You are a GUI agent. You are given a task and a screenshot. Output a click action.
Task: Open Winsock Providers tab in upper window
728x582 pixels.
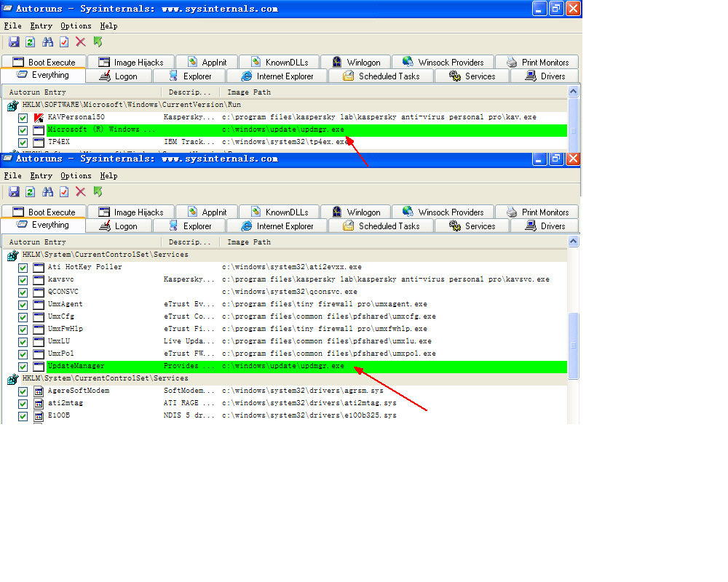click(443, 62)
